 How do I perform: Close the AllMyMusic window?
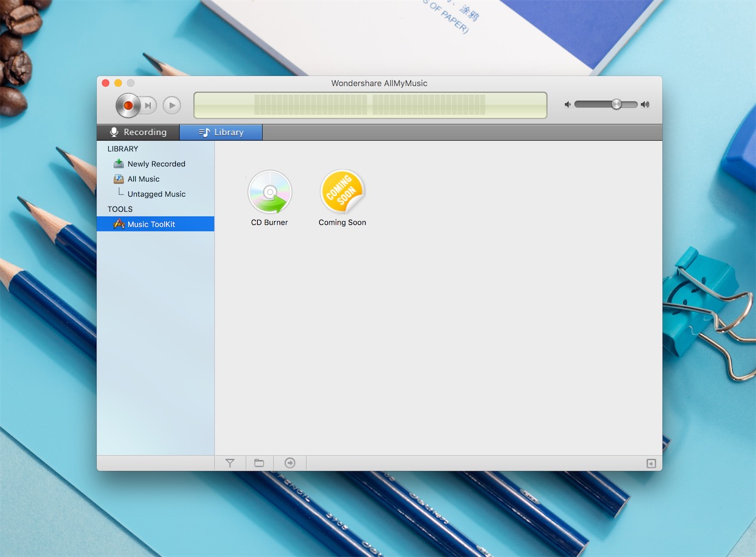pyautogui.click(x=106, y=83)
